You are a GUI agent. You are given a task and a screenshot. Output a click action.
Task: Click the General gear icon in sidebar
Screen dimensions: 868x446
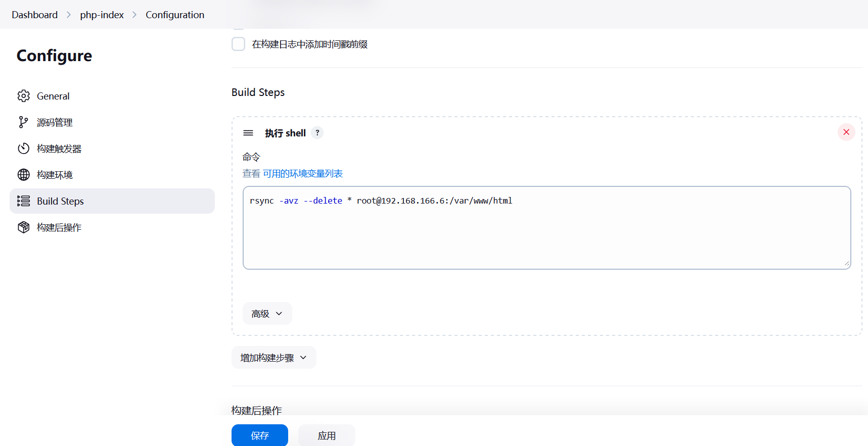tap(23, 96)
